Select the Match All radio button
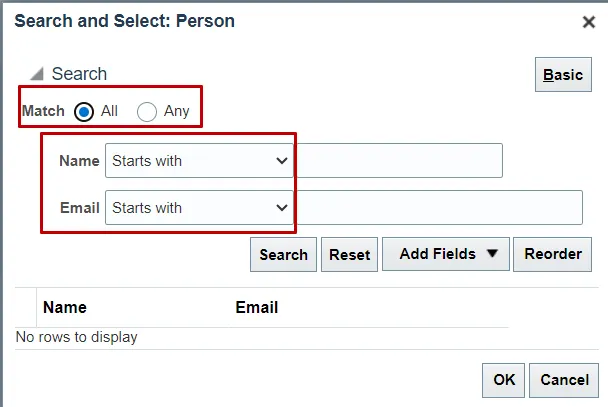The image size is (608, 407). (84, 111)
